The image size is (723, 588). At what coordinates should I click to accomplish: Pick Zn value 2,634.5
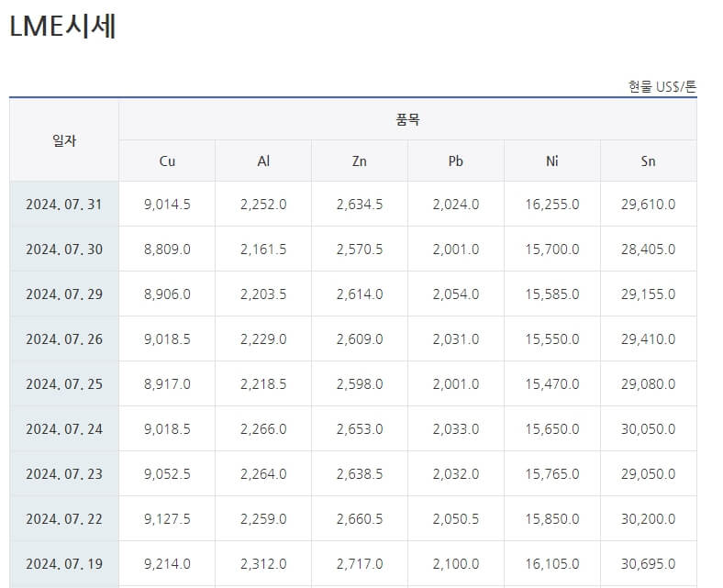tap(359, 204)
